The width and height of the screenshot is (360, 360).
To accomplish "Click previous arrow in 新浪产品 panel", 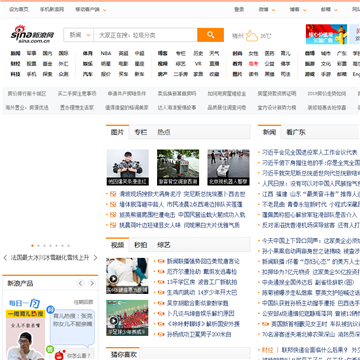I will coord(80,283).
